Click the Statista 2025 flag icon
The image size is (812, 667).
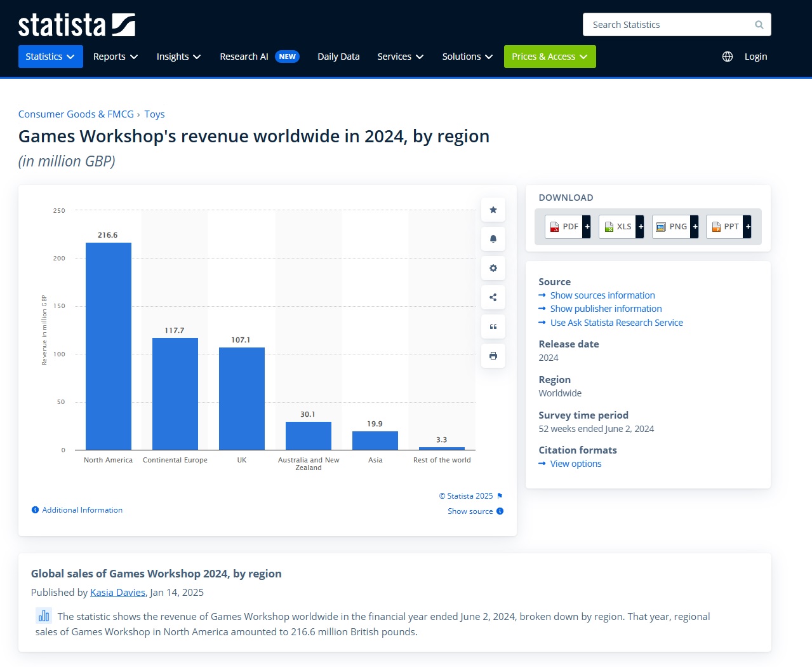click(500, 496)
